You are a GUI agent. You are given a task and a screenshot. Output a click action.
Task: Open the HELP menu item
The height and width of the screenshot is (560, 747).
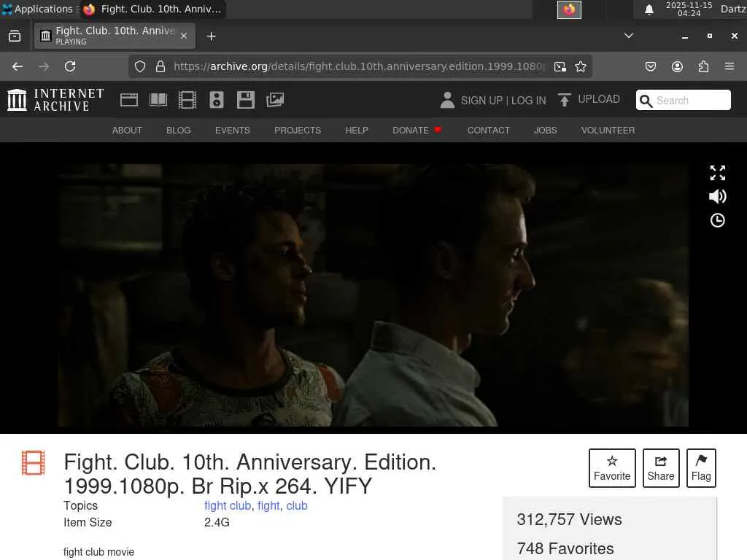tap(357, 130)
